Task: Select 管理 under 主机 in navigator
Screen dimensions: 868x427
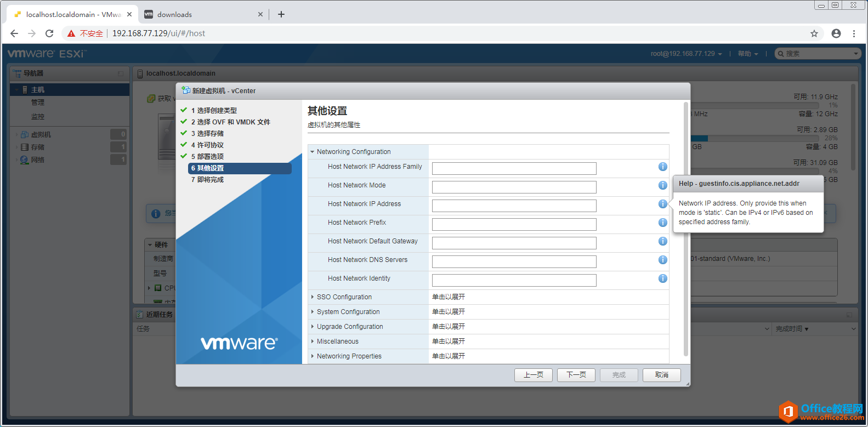Action: [x=38, y=103]
